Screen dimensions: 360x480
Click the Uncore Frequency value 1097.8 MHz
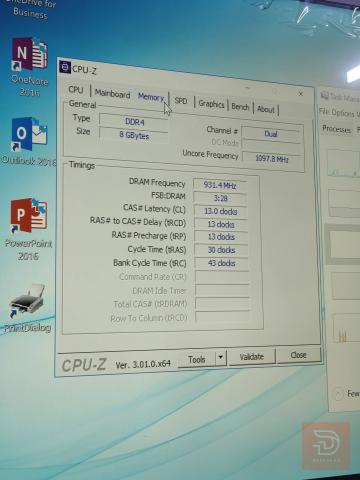click(x=272, y=159)
